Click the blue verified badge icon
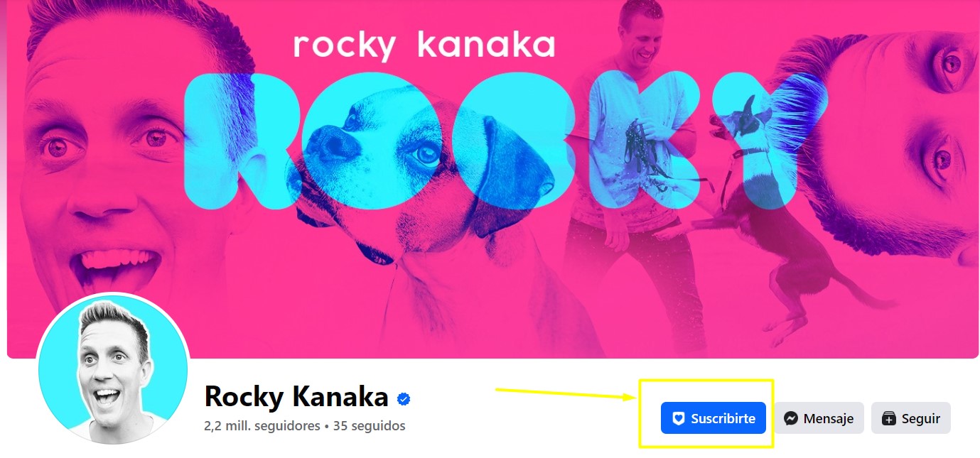This screenshot has height=458, width=980. [x=404, y=399]
